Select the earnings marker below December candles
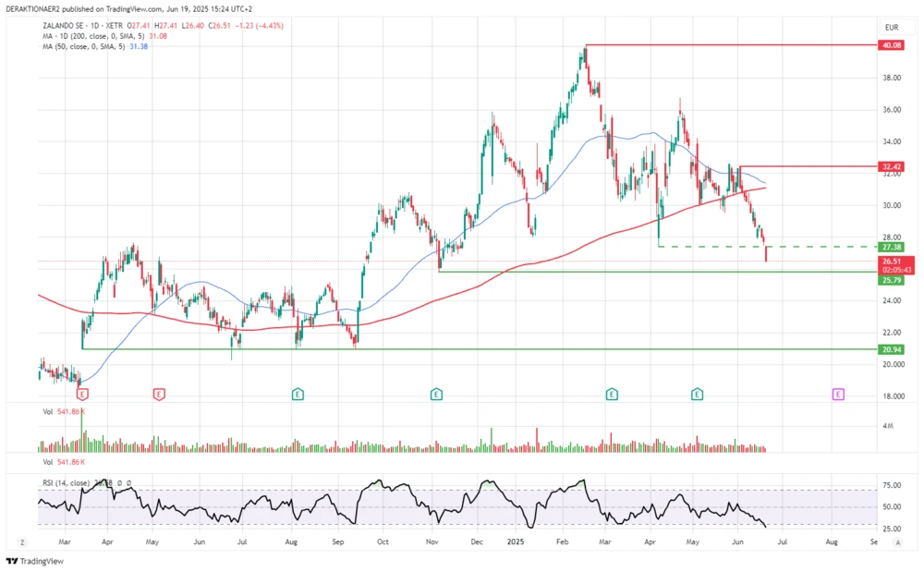The width and height of the screenshot is (924, 572). pos(434,394)
